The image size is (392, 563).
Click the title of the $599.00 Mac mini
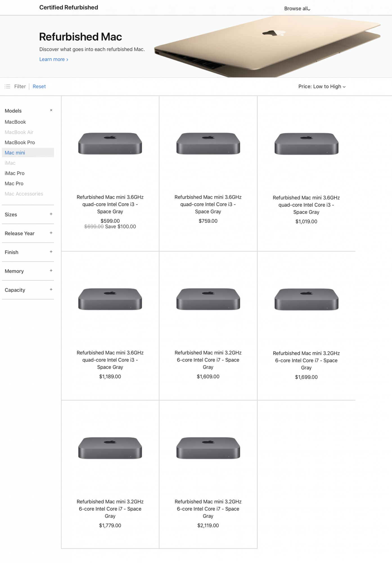click(x=110, y=204)
